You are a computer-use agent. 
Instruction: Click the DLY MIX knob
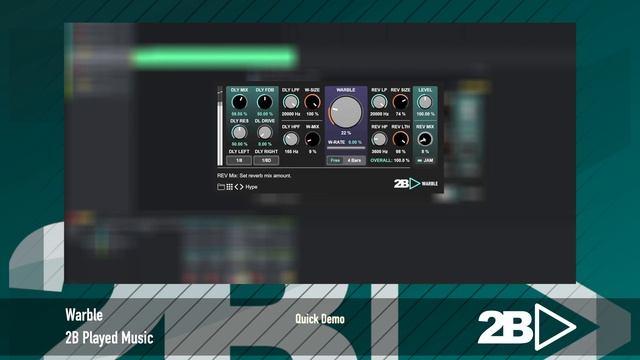[x=239, y=102]
